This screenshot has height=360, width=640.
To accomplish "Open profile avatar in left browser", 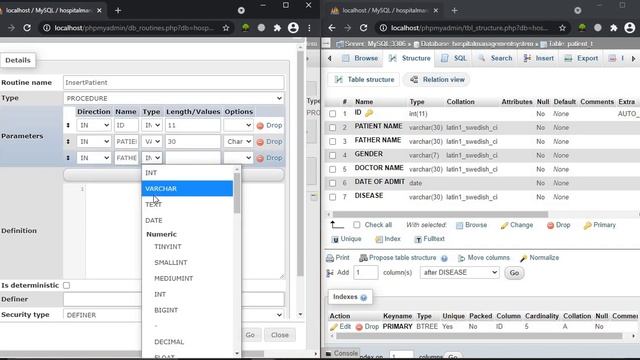I will point(293,28).
